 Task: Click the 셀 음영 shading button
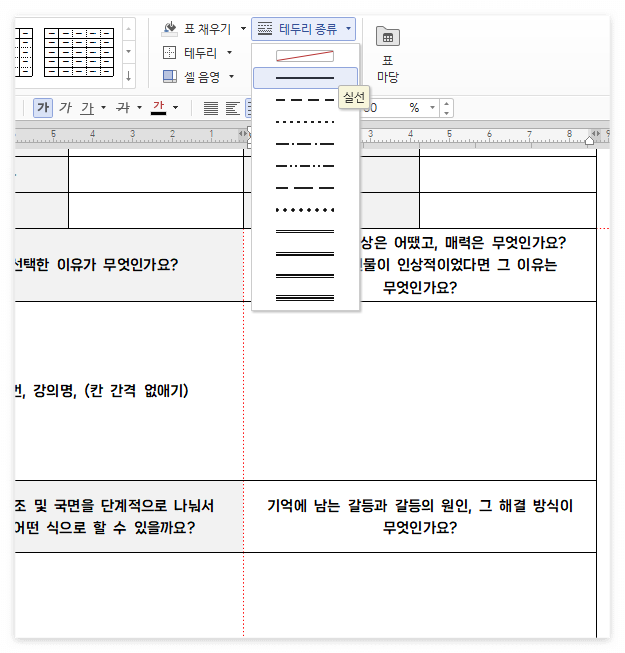pos(191,77)
